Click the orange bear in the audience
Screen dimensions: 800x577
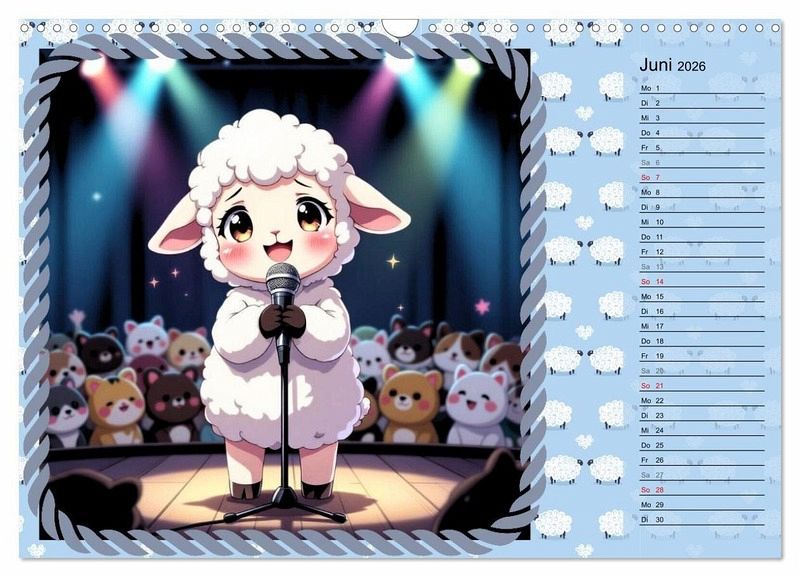tap(410, 398)
